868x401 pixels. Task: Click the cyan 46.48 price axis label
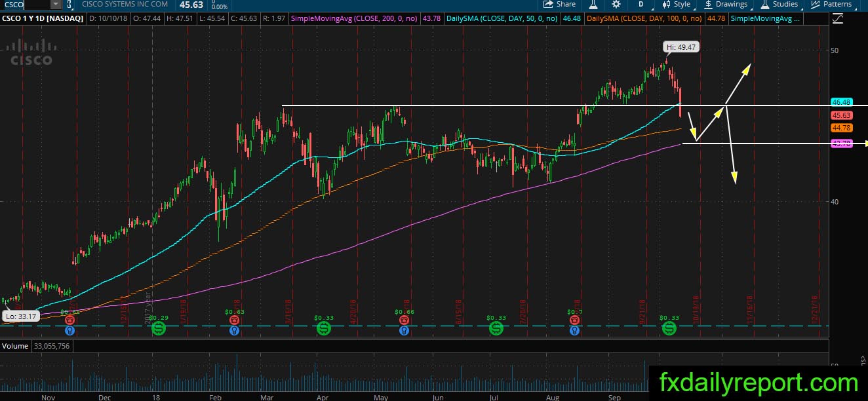tap(841, 102)
